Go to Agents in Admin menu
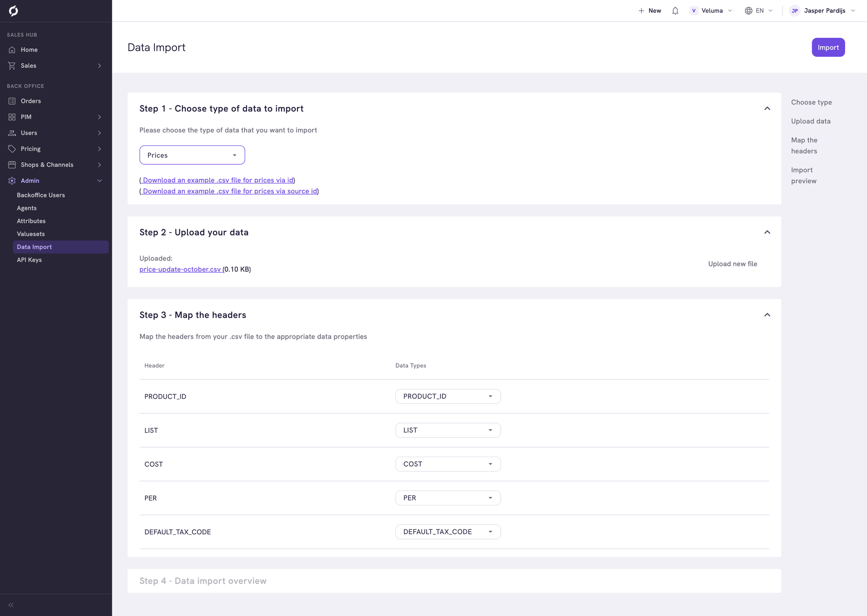 27,208
